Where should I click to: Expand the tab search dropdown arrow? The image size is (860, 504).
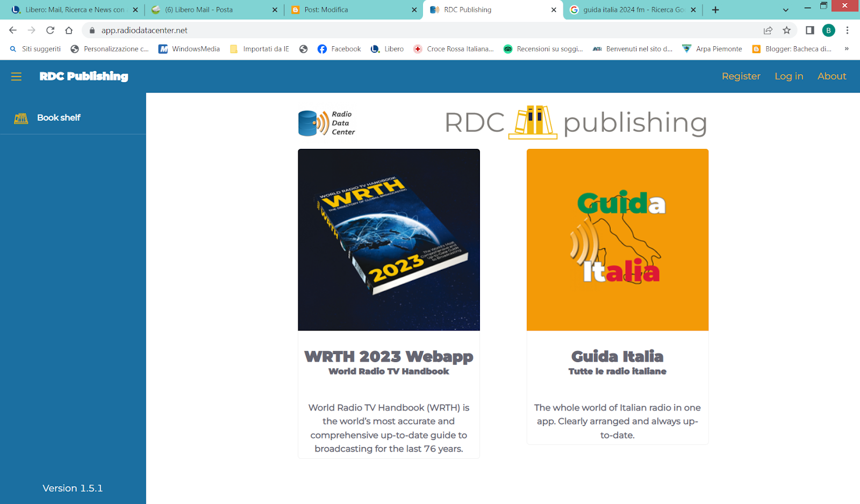click(786, 10)
